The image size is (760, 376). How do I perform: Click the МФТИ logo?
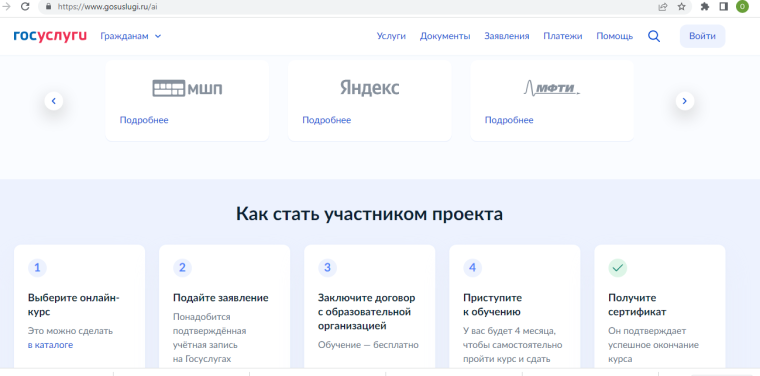(552, 88)
